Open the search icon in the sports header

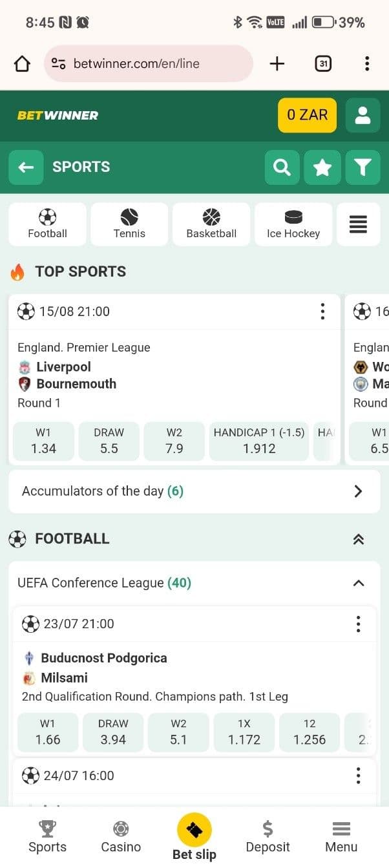pos(282,167)
